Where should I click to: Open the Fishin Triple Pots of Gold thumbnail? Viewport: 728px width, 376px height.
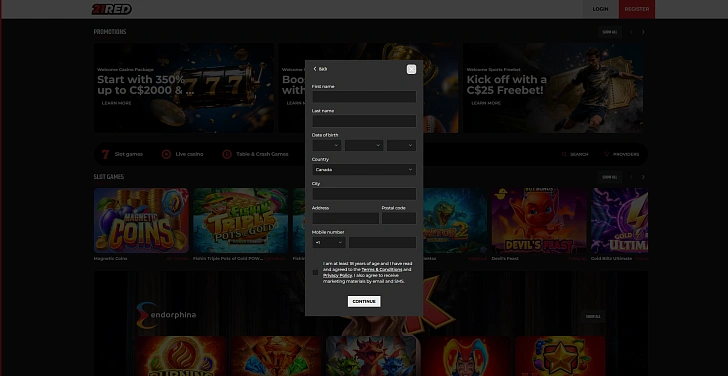tap(240, 220)
